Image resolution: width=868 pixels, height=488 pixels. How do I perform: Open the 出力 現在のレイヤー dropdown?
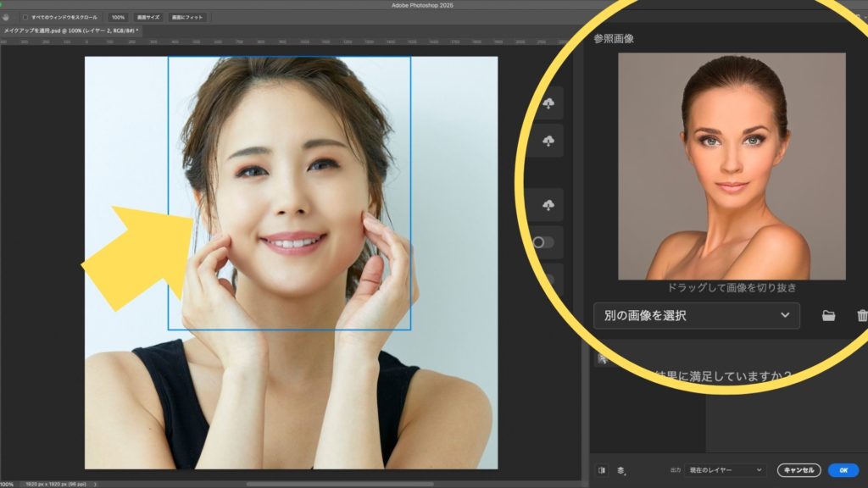[x=726, y=469]
